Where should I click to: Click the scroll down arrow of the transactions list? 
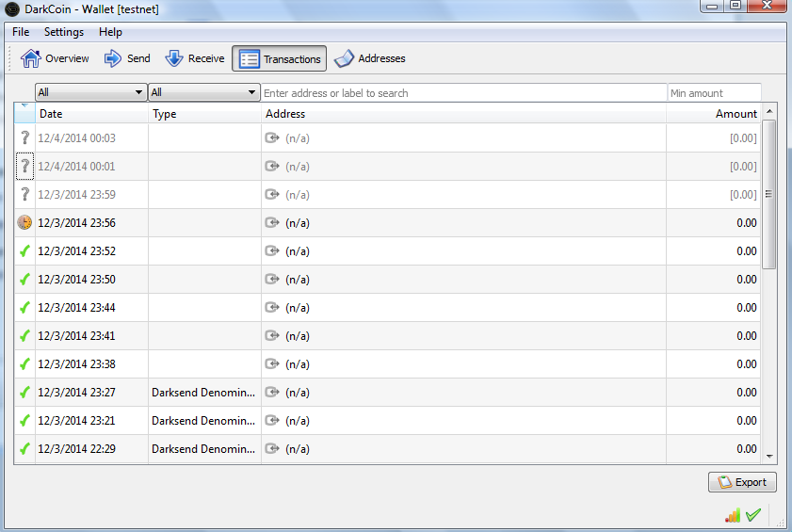(769, 457)
